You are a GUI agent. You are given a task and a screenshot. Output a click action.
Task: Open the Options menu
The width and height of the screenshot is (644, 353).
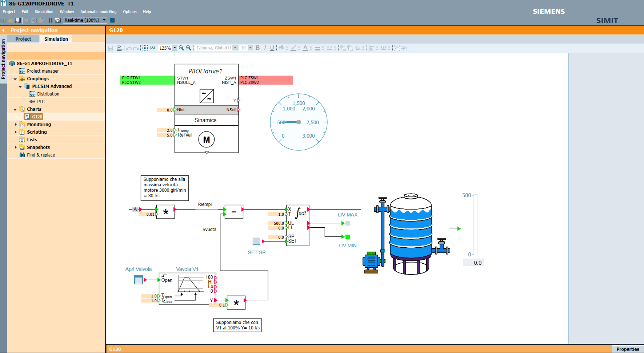pyautogui.click(x=130, y=12)
